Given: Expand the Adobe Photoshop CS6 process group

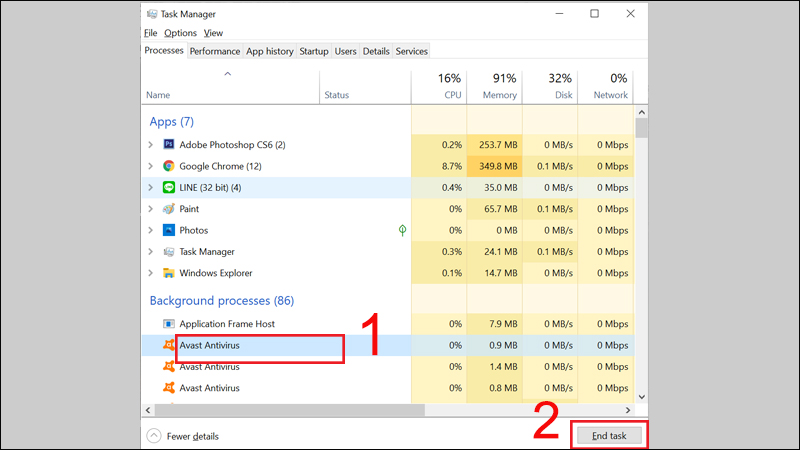Looking at the screenshot, I should [151, 145].
